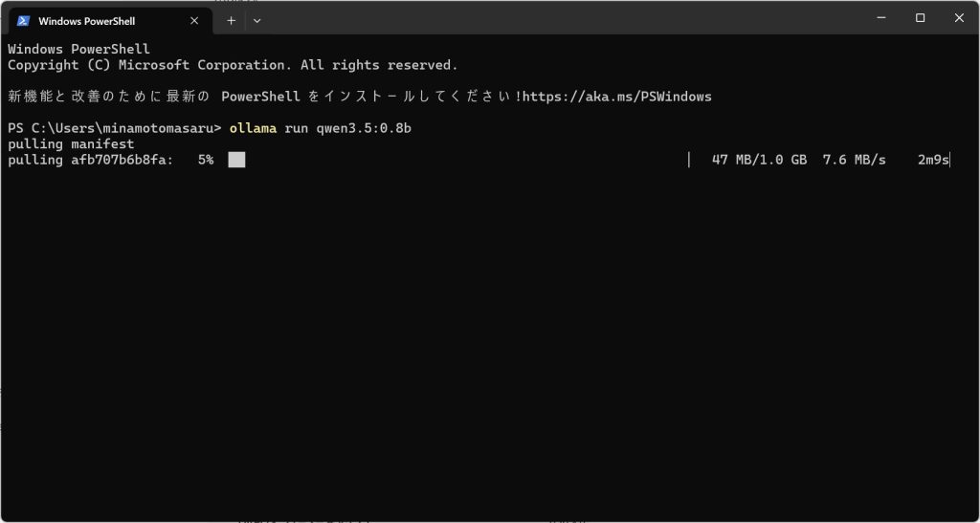The width and height of the screenshot is (980, 523).
Task: Click the '7.6 MB/s' speed text
Action: pyautogui.click(x=855, y=161)
